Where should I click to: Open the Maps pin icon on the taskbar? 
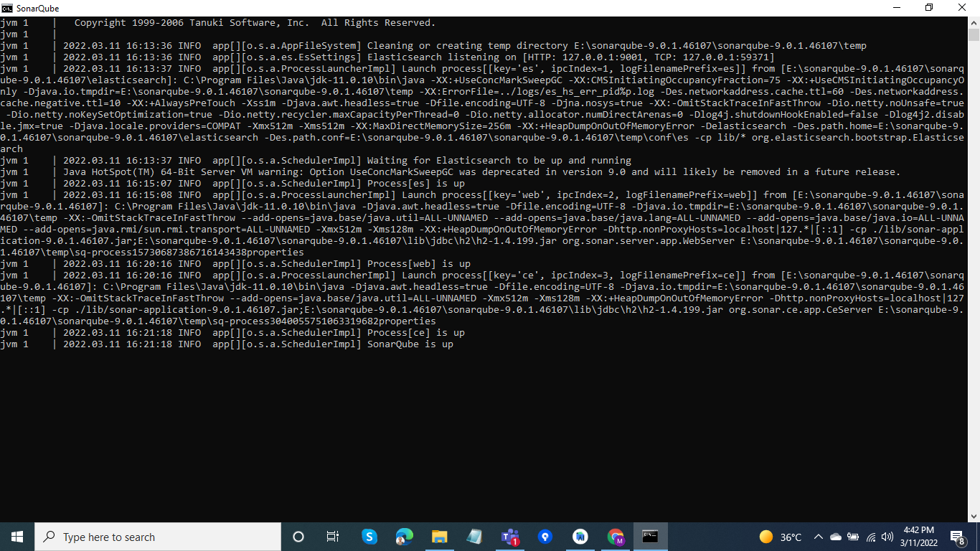(x=545, y=537)
